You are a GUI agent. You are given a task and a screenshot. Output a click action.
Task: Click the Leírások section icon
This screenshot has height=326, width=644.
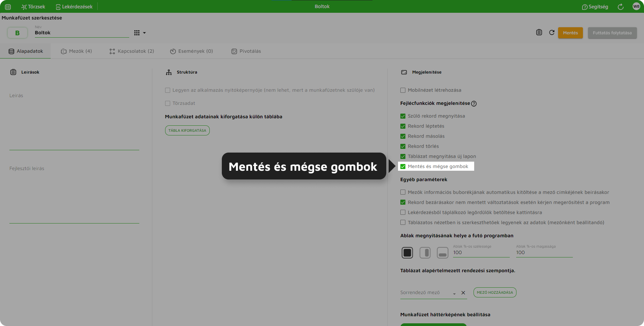click(13, 72)
